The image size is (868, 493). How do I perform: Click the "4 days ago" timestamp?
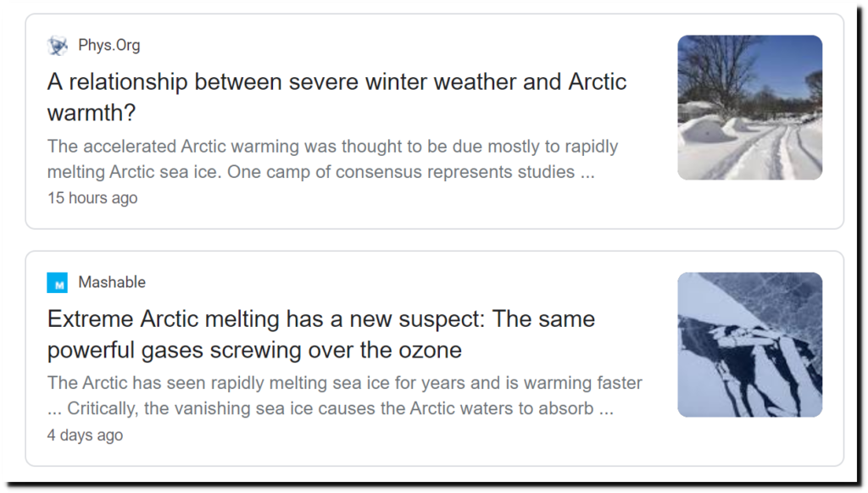tap(85, 435)
